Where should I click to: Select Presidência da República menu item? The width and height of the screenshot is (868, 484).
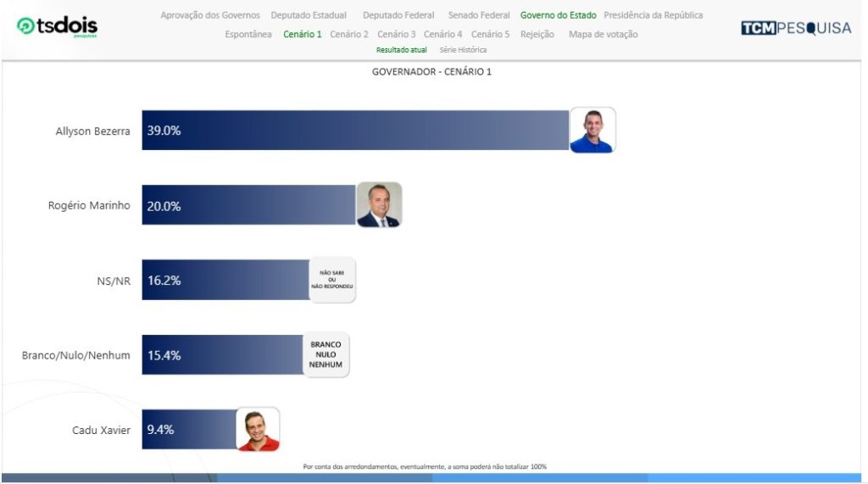(653, 15)
